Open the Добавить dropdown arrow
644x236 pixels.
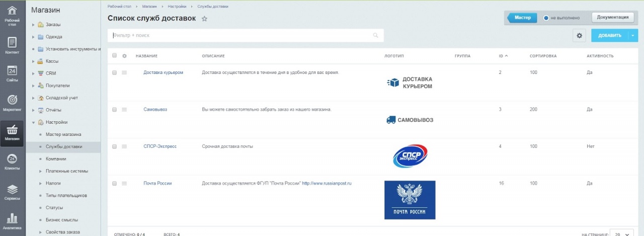pos(633,35)
